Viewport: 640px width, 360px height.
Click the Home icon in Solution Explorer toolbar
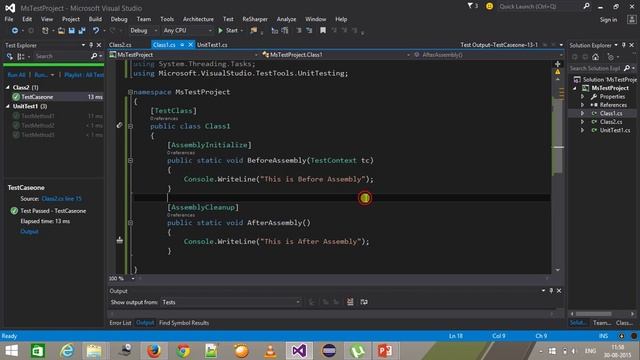(596, 57)
